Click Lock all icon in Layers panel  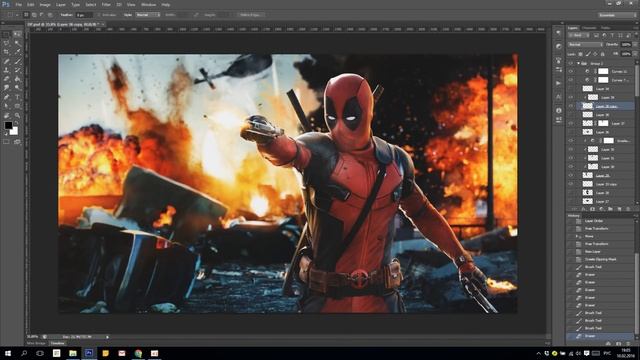(x=602, y=54)
